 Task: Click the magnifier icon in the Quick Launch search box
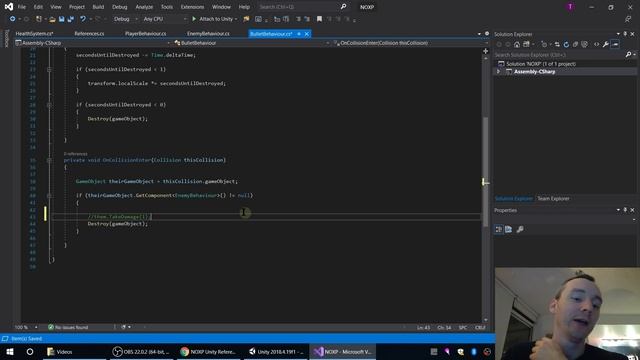343,7
